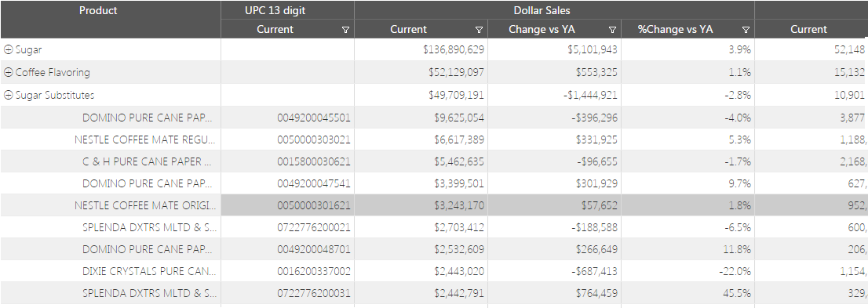
Task: Select the rightmost Current column header
Action: 809,29
